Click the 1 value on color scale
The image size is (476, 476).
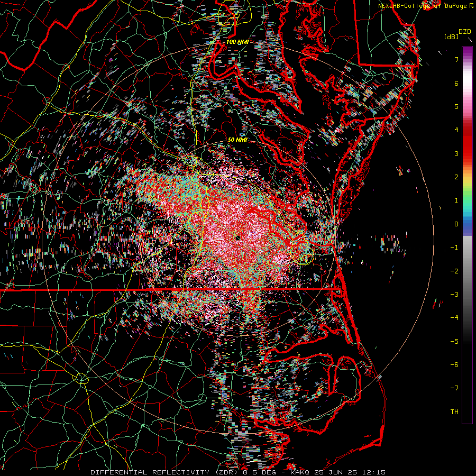(x=456, y=200)
